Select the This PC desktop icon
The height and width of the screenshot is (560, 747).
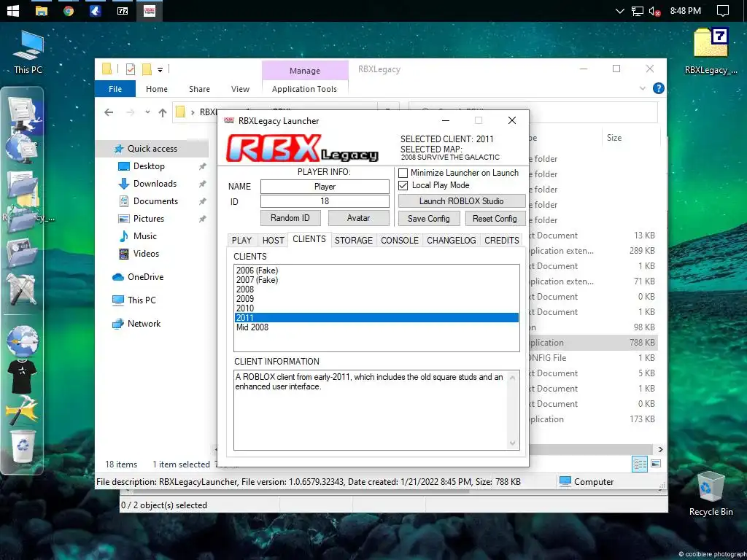pyautogui.click(x=28, y=52)
